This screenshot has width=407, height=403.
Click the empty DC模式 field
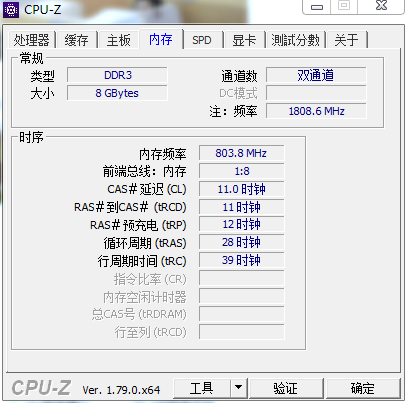[x=316, y=93]
